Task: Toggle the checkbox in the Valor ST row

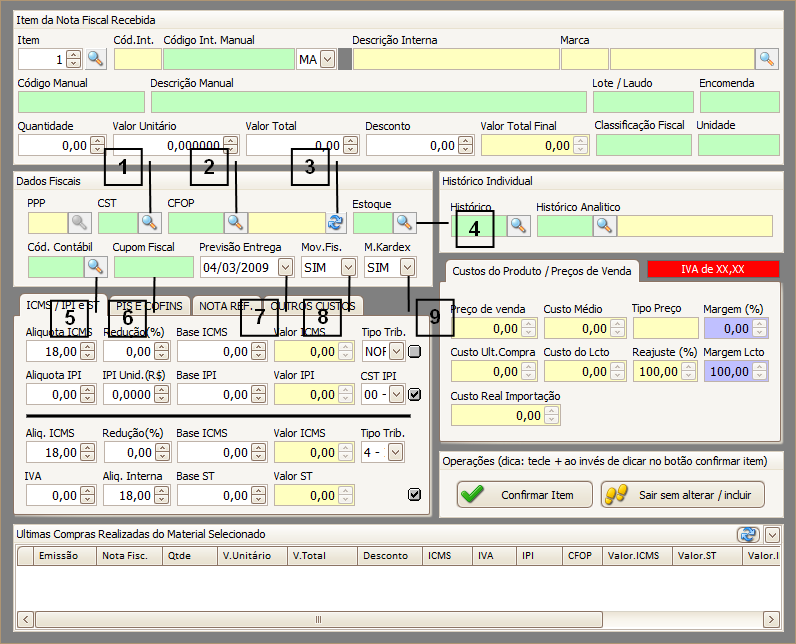Action: click(x=414, y=494)
